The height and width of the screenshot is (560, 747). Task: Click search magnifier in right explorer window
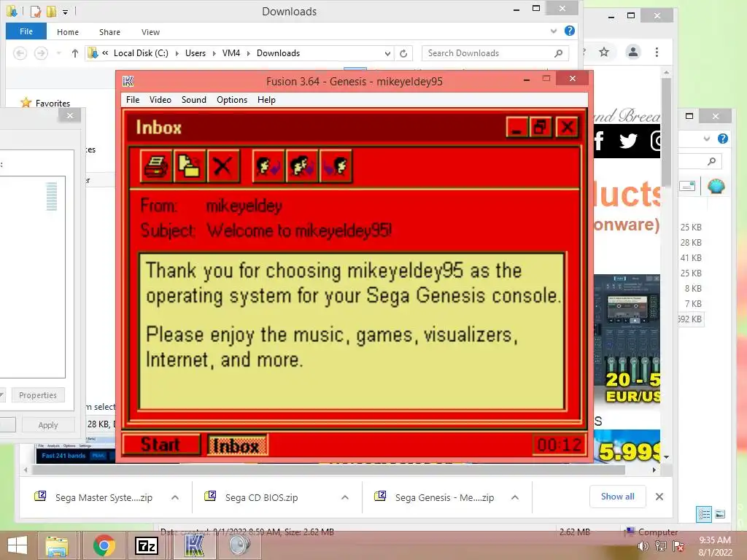tap(712, 161)
